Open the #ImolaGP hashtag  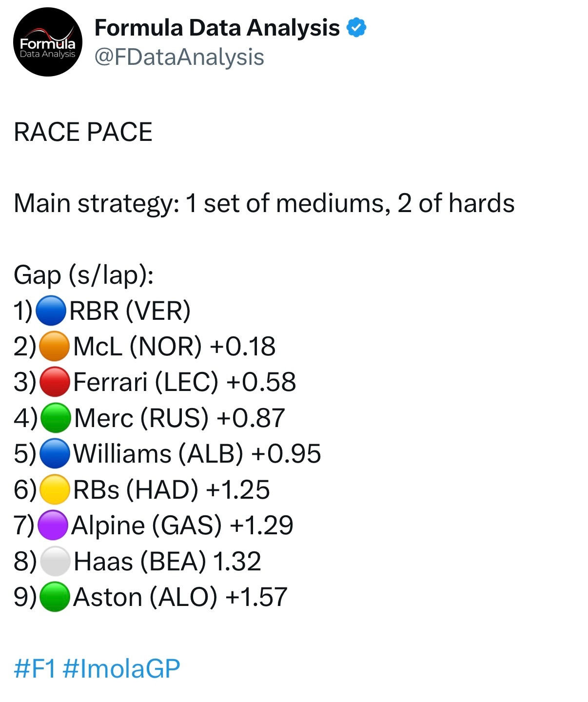point(121,668)
